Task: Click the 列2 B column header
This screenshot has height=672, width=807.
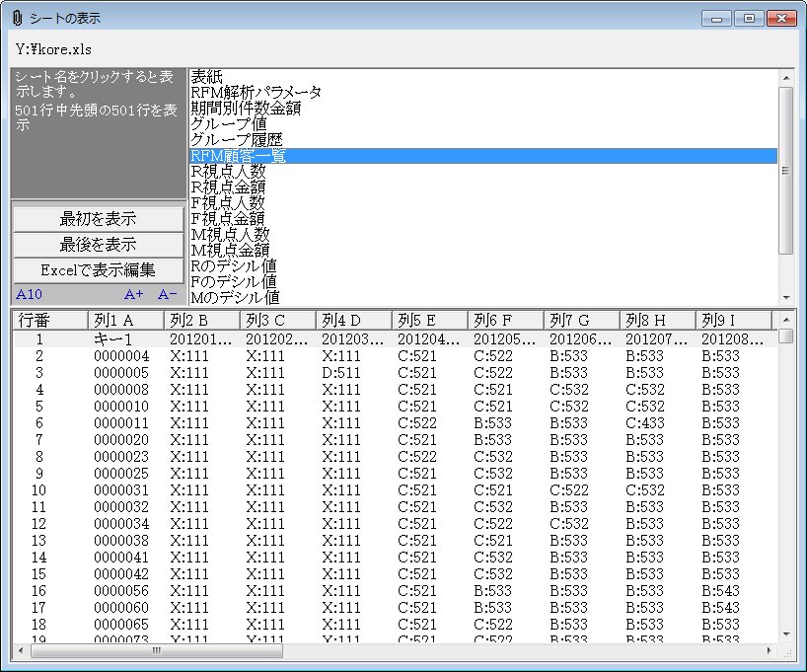Action: click(x=201, y=321)
